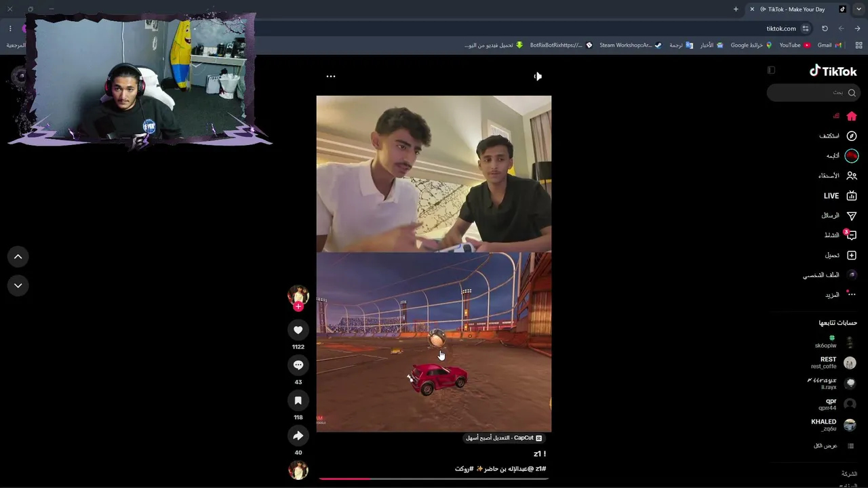The height and width of the screenshot is (488, 868).
Task: Click the TikTok logo
Action: click(833, 70)
